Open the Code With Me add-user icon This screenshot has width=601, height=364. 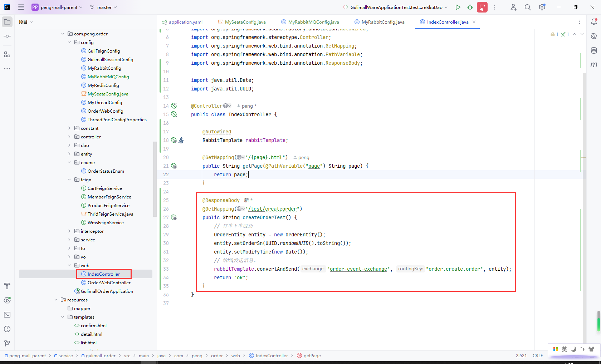click(513, 7)
